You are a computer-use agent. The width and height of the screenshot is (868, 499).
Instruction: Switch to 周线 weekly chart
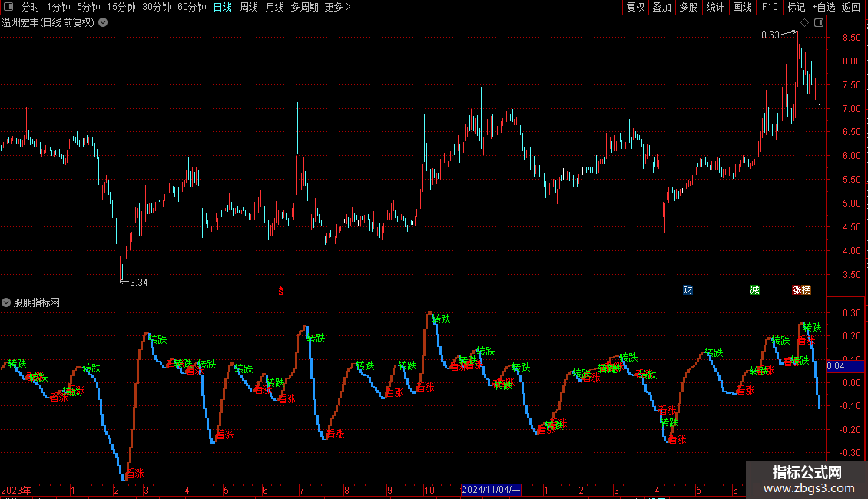(249, 7)
